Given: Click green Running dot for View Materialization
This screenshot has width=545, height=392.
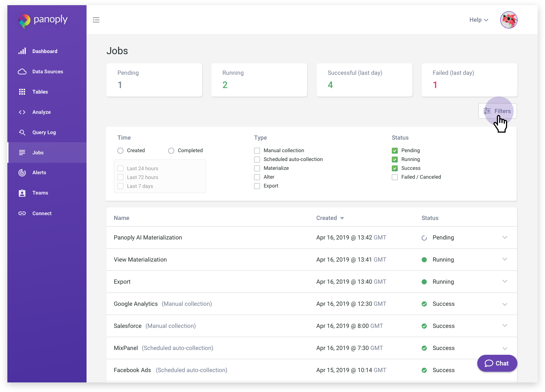Looking at the screenshot, I should point(424,260).
